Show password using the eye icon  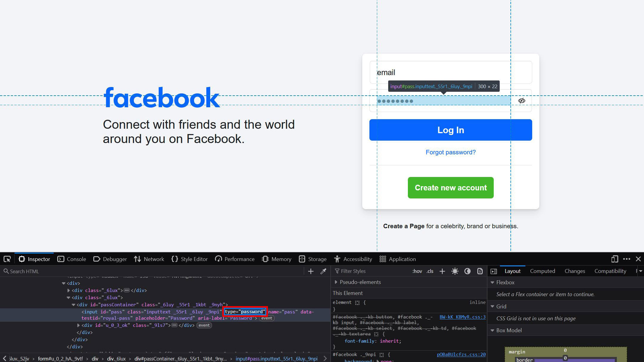pos(521,101)
